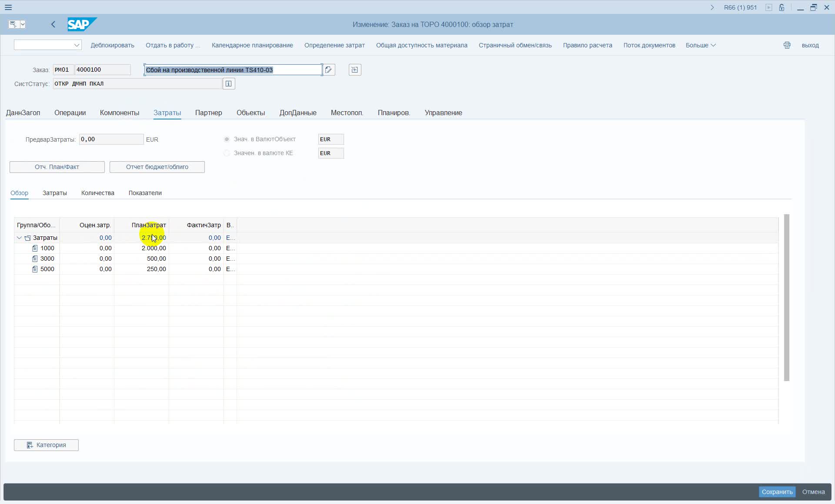The width and height of the screenshot is (835, 504).
Task: Click the Группа/Обо... column header
Action: point(37,225)
